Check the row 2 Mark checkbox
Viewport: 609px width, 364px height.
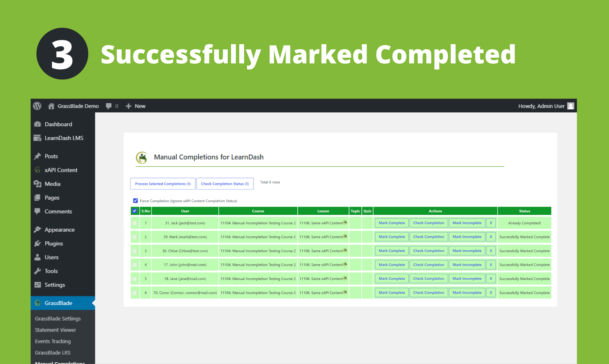coord(135,237)
